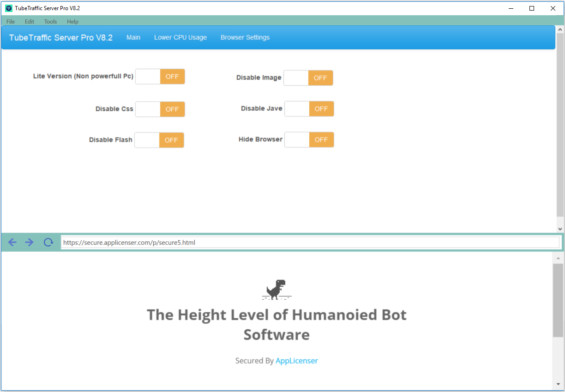Select the Browser Settings tab

tap(245, 37)
